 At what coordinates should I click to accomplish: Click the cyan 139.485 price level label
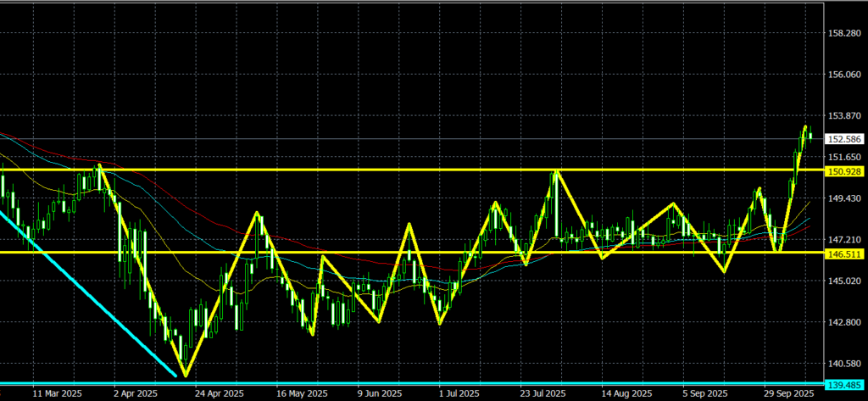(x=843, y=384)
